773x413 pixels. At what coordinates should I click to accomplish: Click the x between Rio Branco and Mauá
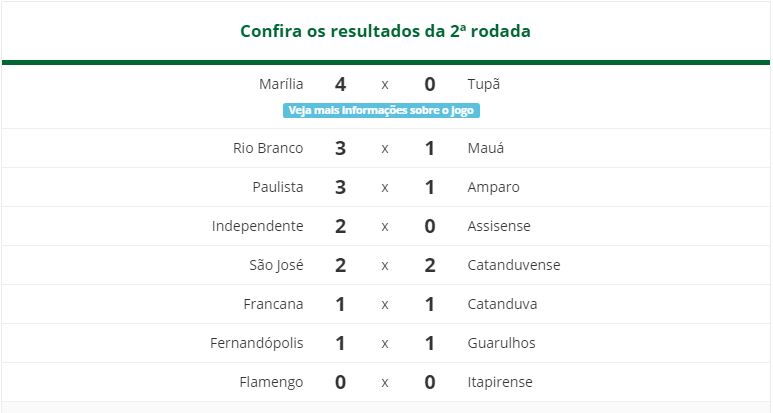pos(385,148)
